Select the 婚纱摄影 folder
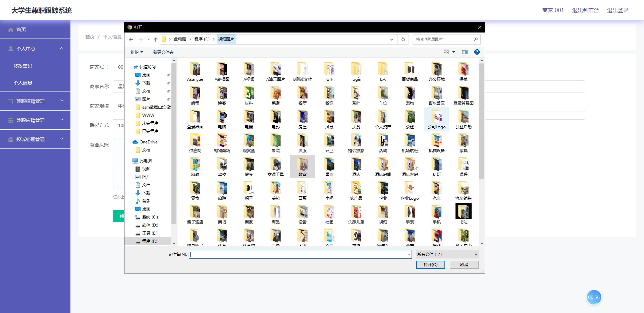 (x=356, y=143)
